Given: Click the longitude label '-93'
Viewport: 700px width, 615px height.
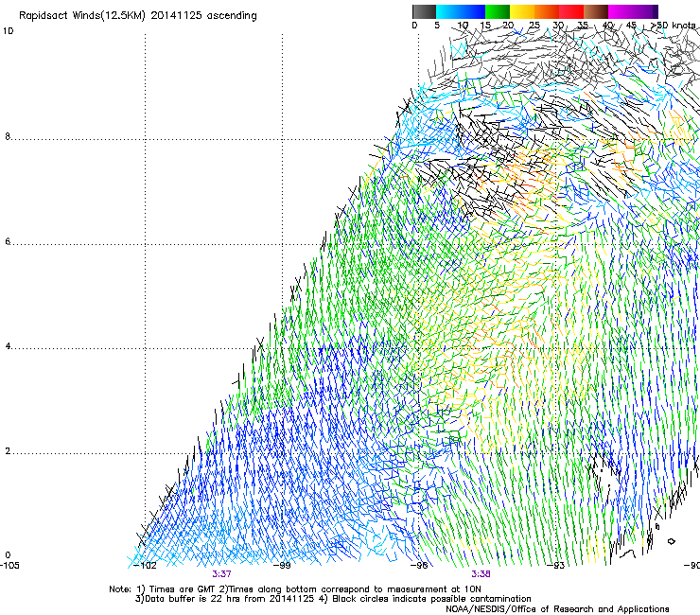Looking at the screenshot, I should pyautogui.click(x=556, y=566).
